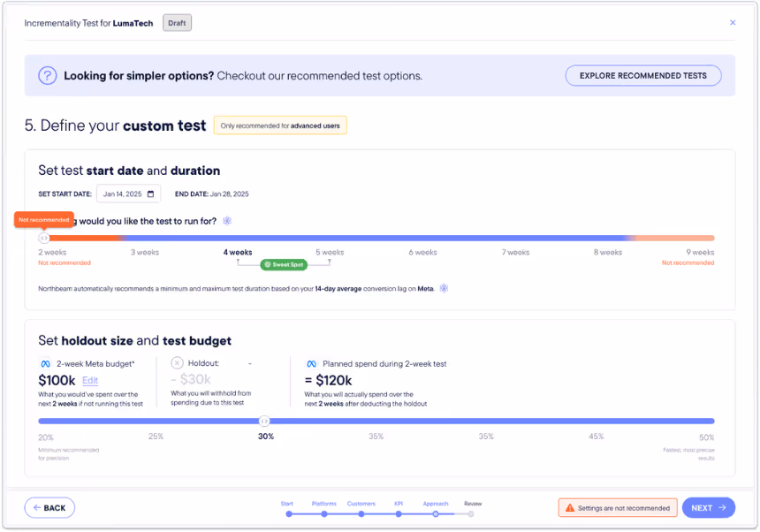This screenshot has width=760, height=532.
Task: Click the duration slider handle at 2 weeks
Action: pyautogui.click(x=44, y=238)
